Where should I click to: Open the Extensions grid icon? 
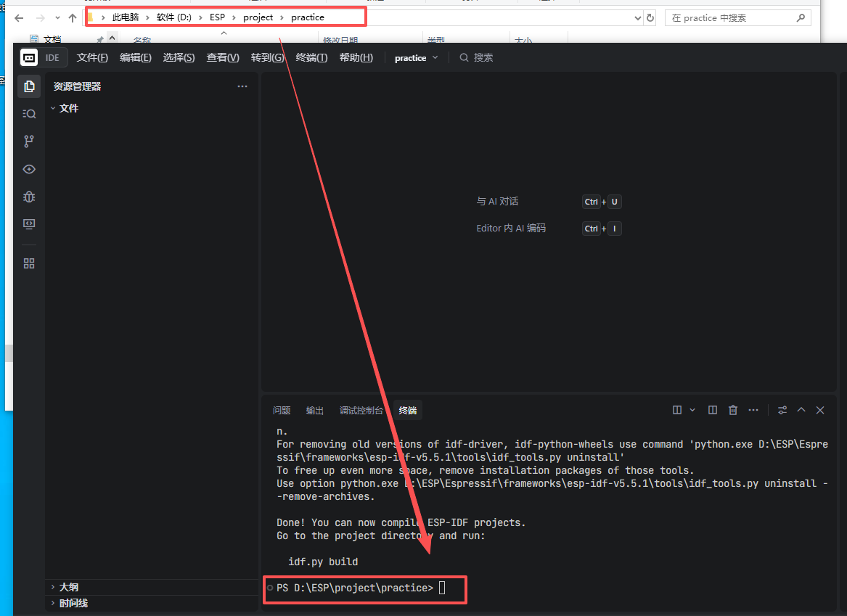pyautogui.click(x=29, y=263)
